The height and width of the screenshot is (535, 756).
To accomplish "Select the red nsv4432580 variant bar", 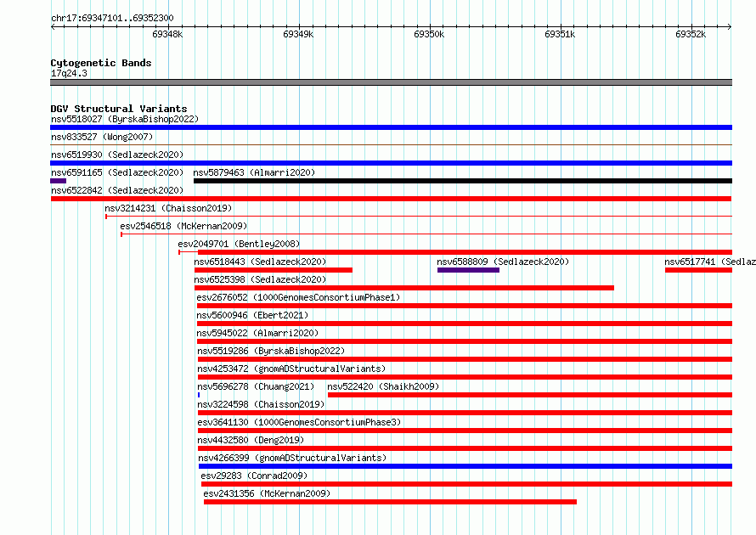I will (465, 448).
